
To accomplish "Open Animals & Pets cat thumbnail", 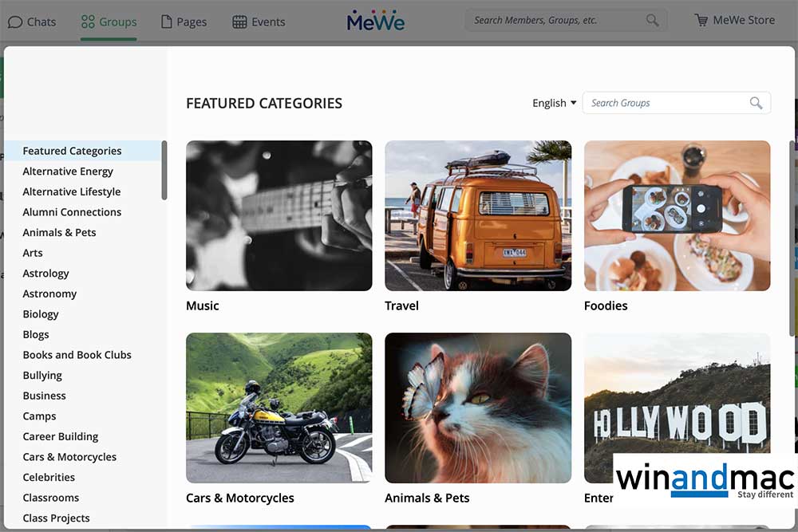I will [x=478, y=408].
